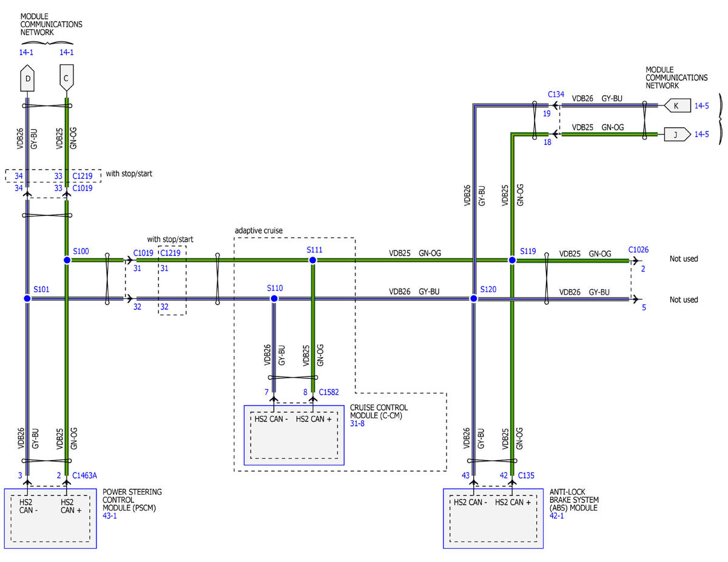Click connector label C1026

coord(638,249)
